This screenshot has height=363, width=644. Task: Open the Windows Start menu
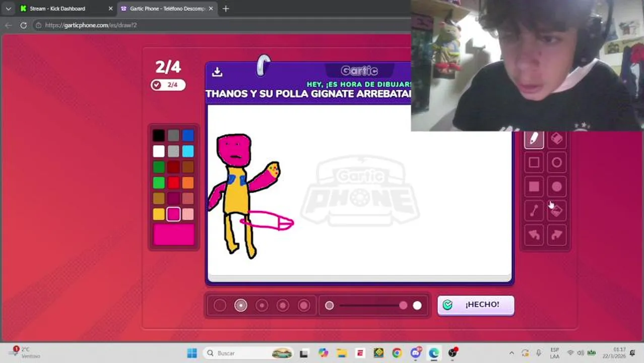(192, 353)
